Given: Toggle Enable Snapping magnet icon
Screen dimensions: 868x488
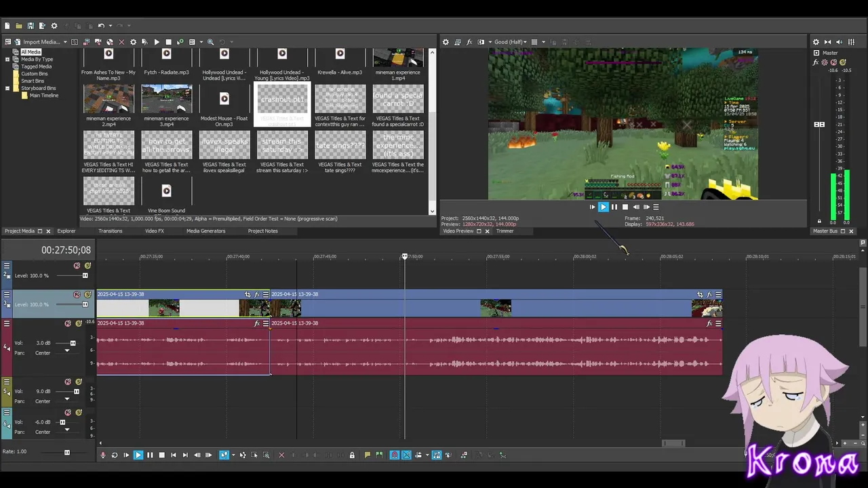Looking at the screenshot, I should (x=394, y=455).
